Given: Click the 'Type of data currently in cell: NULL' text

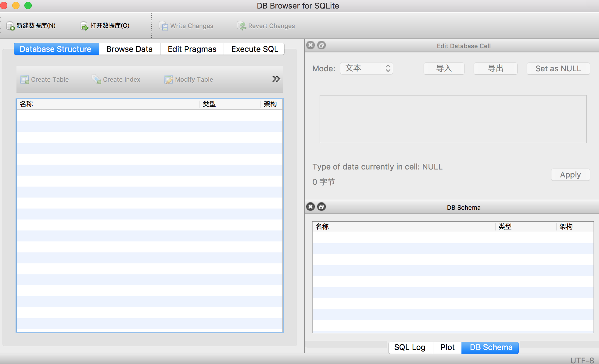Looking at the screenshot, I should (x=377, y=167).
